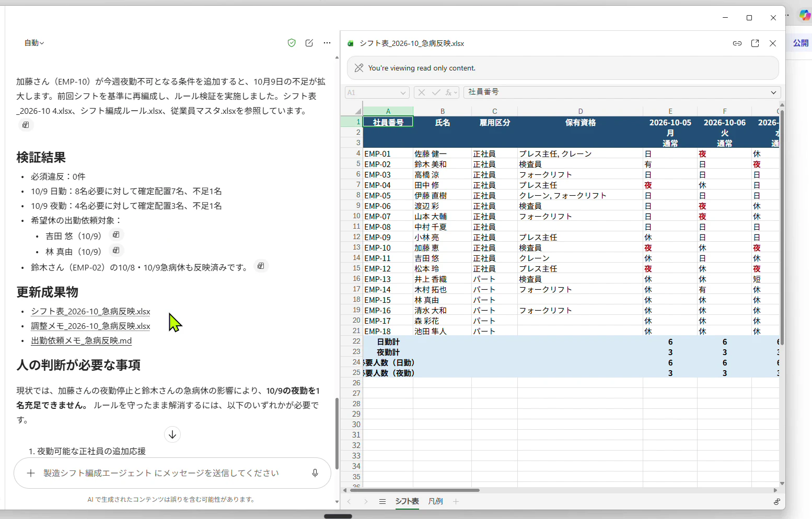The height and width of the screenshot is (519, 812).
Task: Expand the 自動 mode dropdown
Action: pyautogui.click(x=34, y=43)
